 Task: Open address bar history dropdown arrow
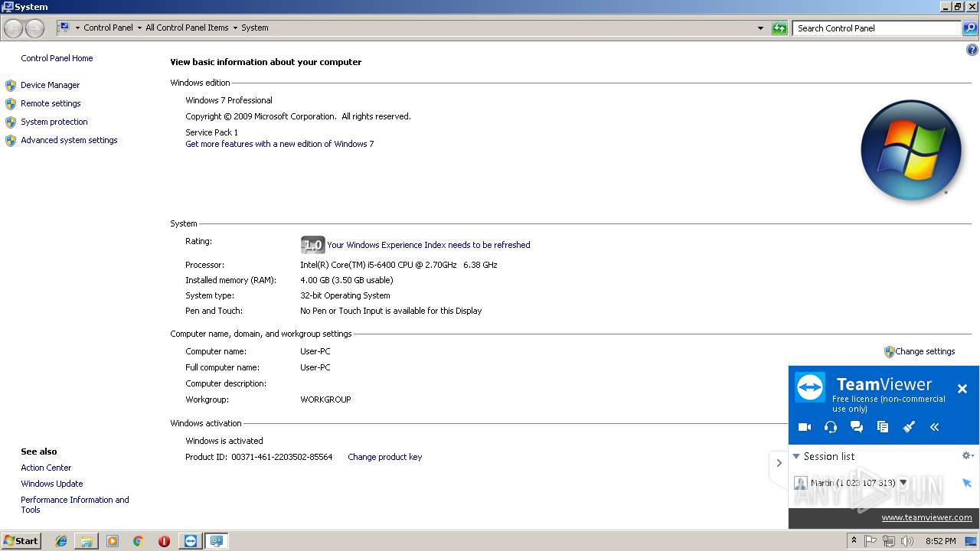(x=760, y=28)
